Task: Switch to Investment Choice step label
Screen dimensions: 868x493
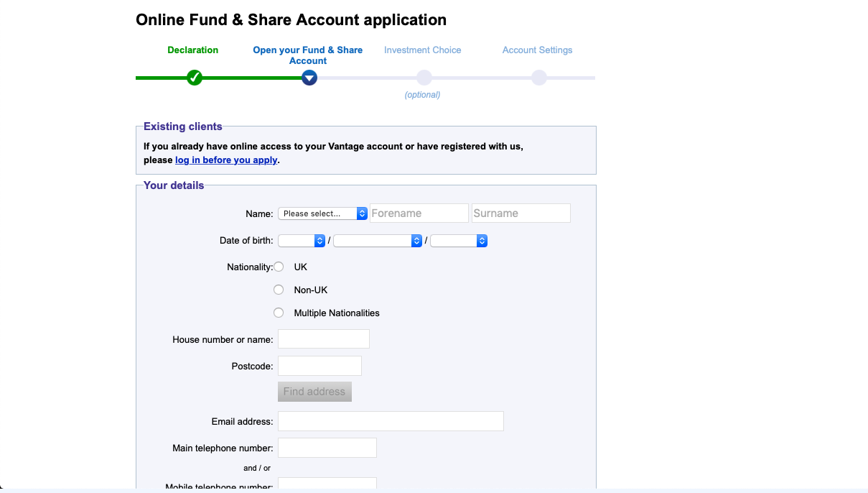Action: (422, 50)
